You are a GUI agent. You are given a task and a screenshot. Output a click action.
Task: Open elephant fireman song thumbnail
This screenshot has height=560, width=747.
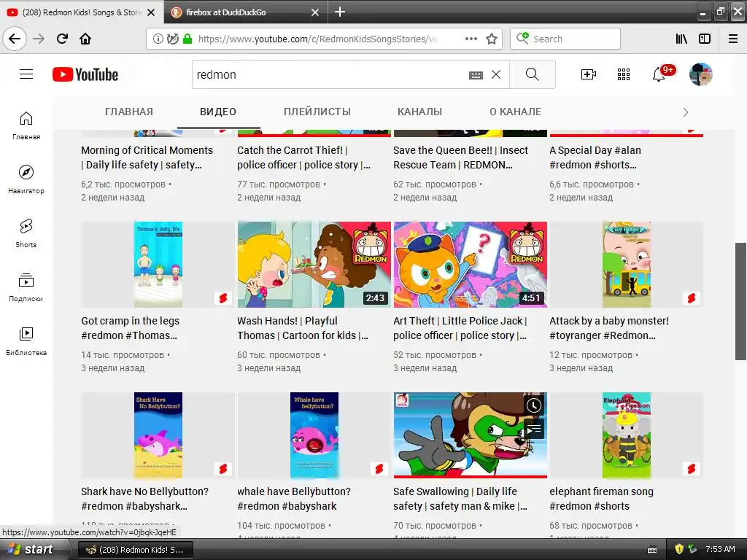click(627, 435)
